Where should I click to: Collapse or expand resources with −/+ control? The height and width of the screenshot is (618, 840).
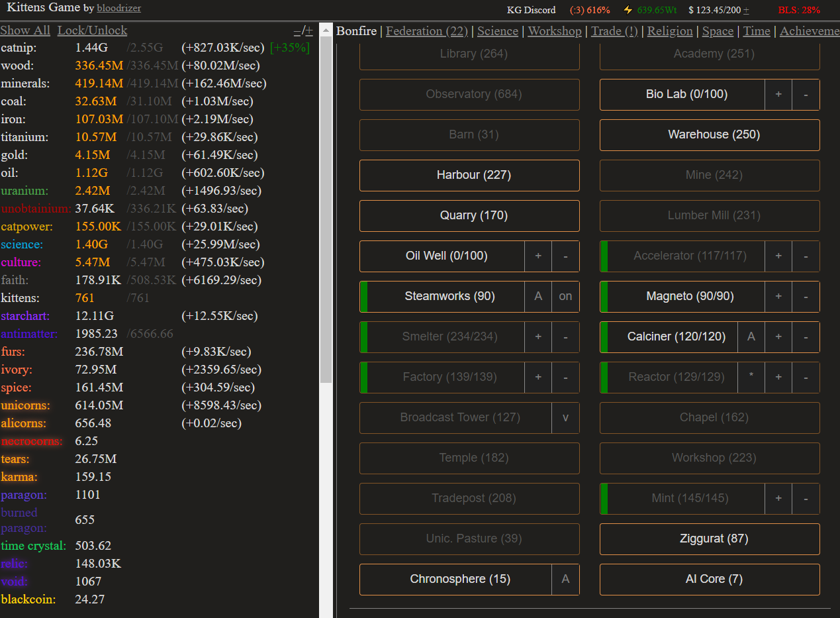pos(303,30)
